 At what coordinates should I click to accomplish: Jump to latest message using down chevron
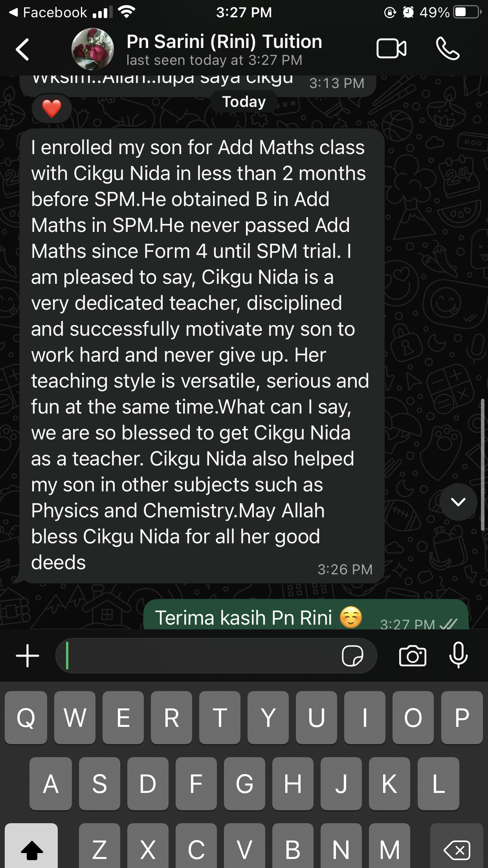458,502
